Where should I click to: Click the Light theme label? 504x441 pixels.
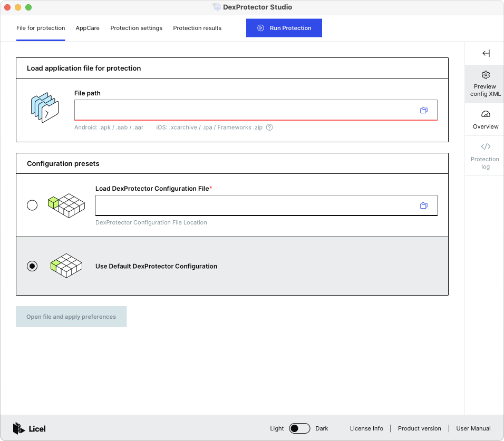277,428
